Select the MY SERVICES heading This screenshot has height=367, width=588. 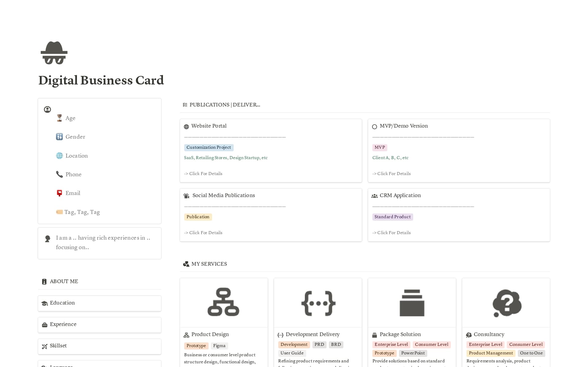[x=209, y=264]
